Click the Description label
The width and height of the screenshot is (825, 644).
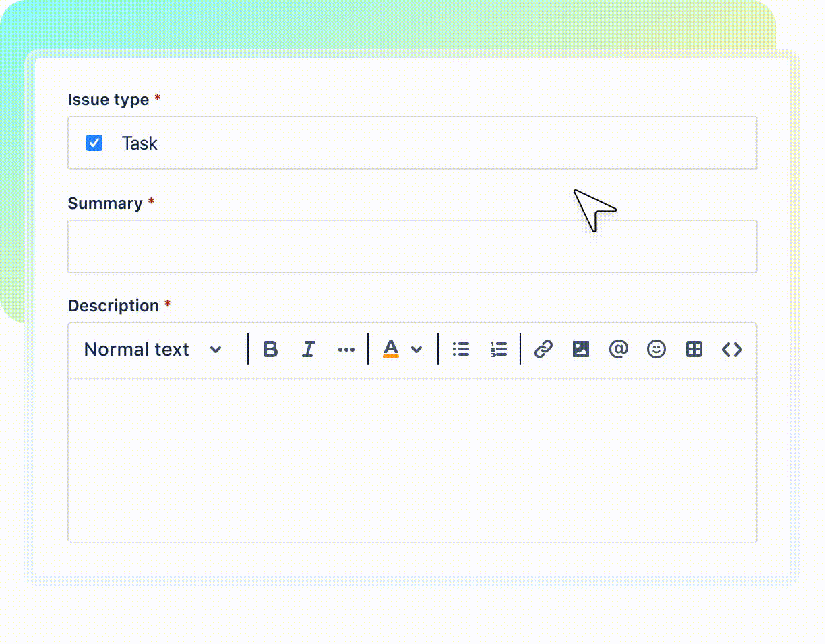(113, 306)
